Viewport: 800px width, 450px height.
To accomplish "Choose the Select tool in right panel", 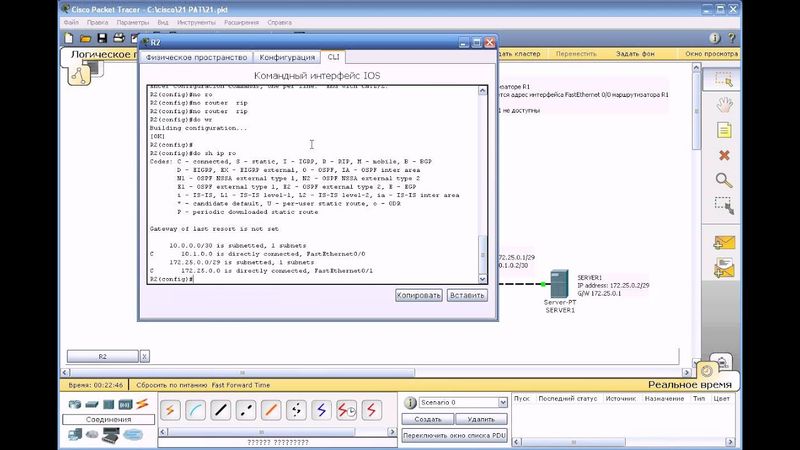I will pyautogui.click(x=723, y=80).
